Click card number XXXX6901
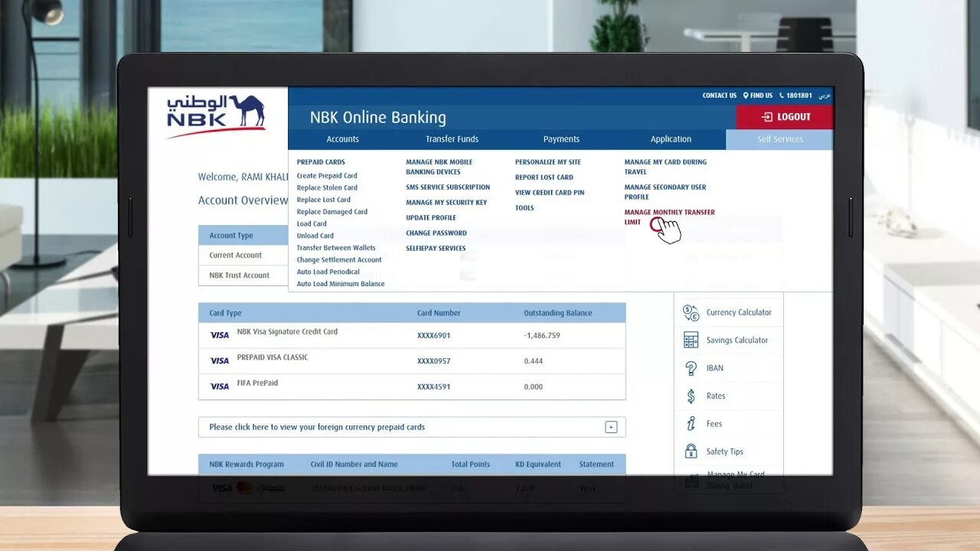This screenshot has height=551, width=980. click(x=433, y=336)
